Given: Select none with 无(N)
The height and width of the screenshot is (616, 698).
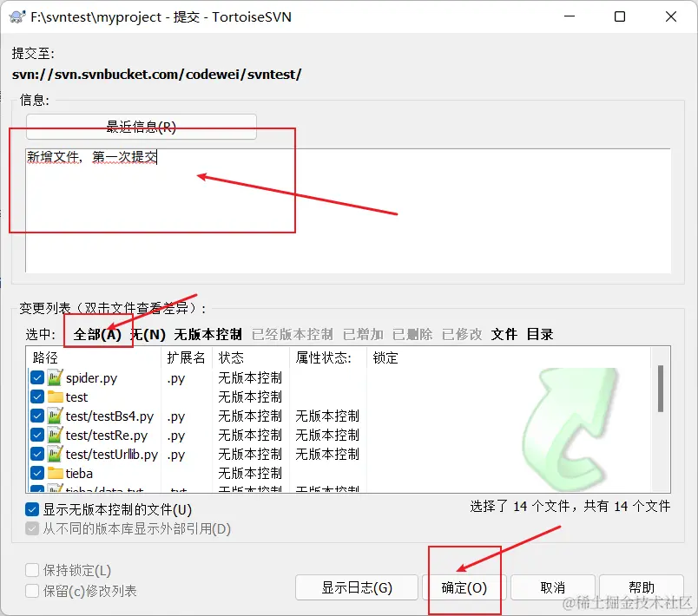Looking at the screenshot, I should (x=149, y=335).
